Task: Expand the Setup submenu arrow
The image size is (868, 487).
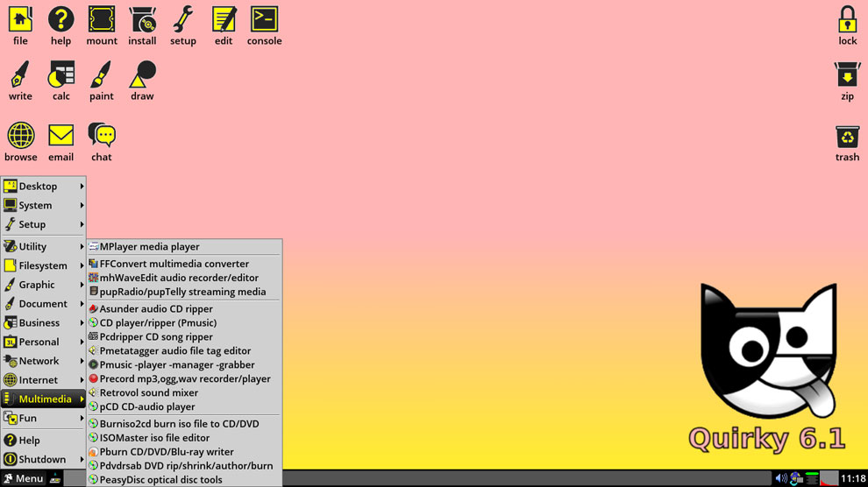Action: (82, 224)
